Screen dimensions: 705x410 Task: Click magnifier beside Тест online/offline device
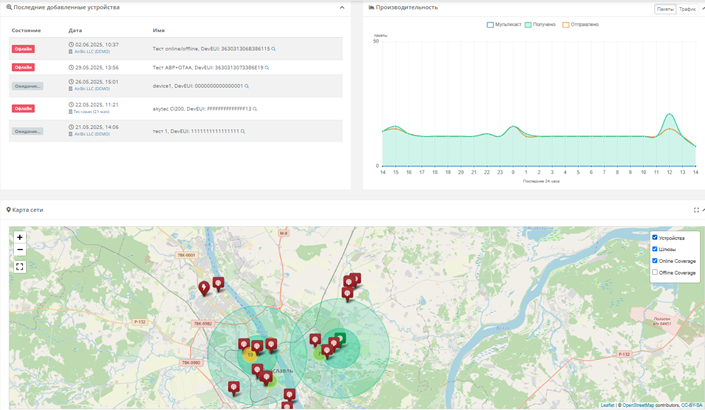tap(274, 48)
